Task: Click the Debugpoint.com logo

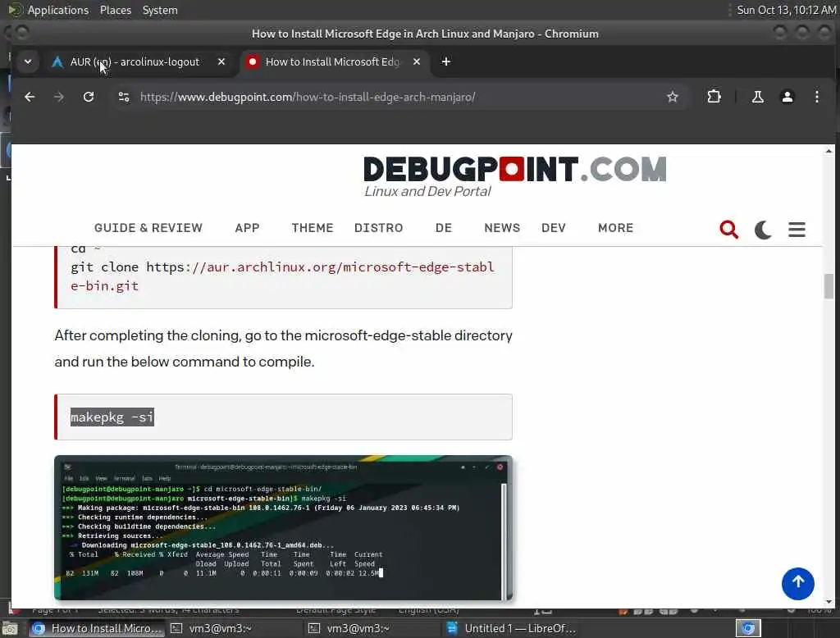Action: tap(514, 175)
